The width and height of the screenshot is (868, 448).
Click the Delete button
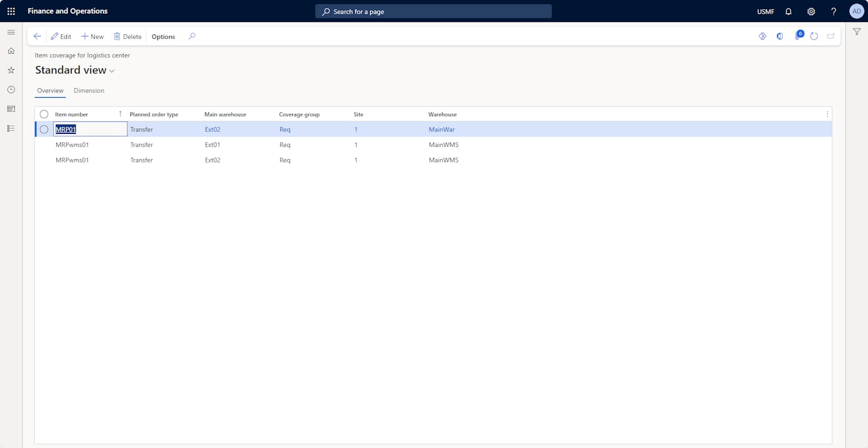[x=128, y=37]
